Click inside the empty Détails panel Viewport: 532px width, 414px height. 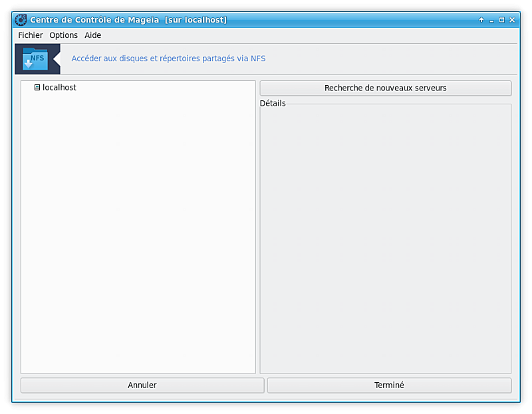(x=385, y=239)
